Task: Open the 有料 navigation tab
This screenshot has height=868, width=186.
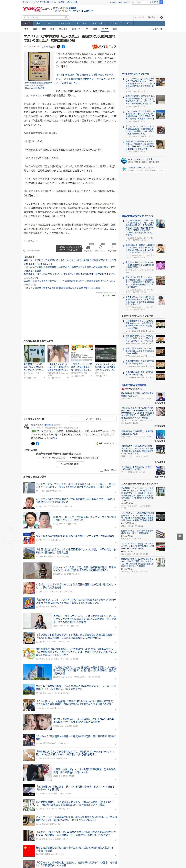Action: pos(128,24)
